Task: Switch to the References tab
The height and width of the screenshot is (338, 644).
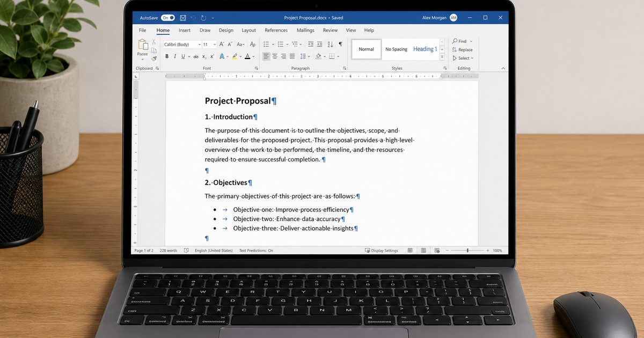Action: [276, 31]
